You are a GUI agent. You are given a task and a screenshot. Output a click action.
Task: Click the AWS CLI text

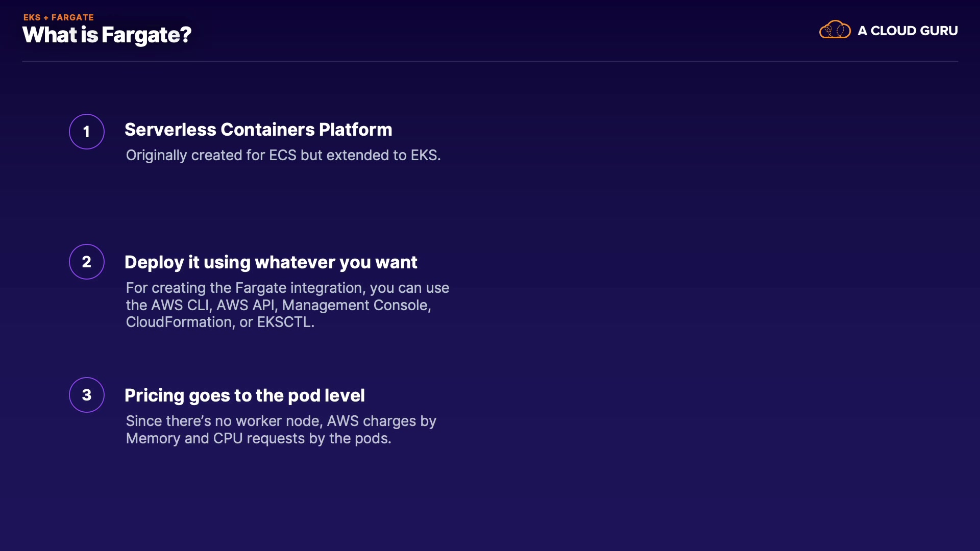180,305
